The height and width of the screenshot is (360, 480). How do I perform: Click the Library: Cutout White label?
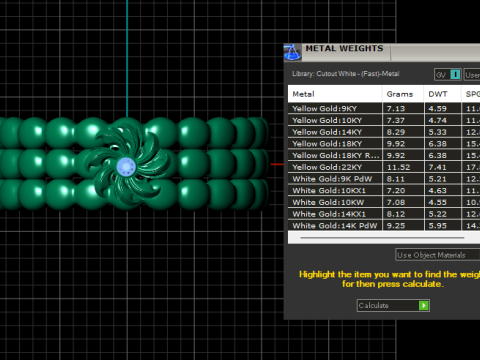346,74
